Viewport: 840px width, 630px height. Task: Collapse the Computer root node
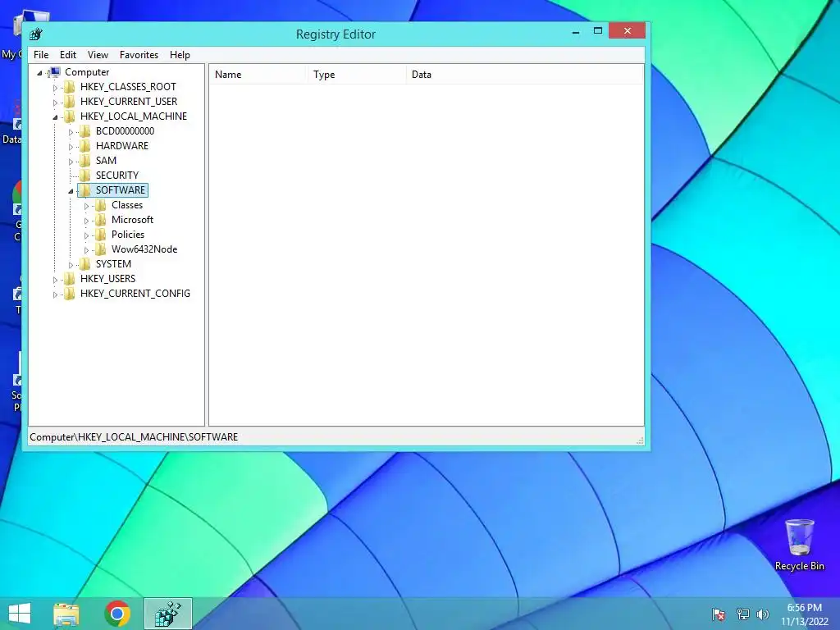click(x=39, y=73)
